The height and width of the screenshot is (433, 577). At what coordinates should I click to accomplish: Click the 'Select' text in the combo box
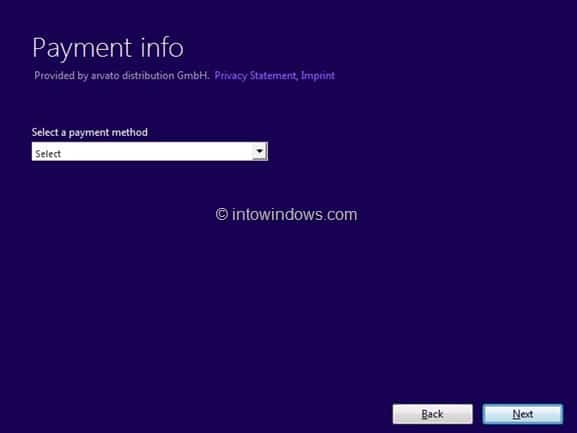[x=48, y=154]
